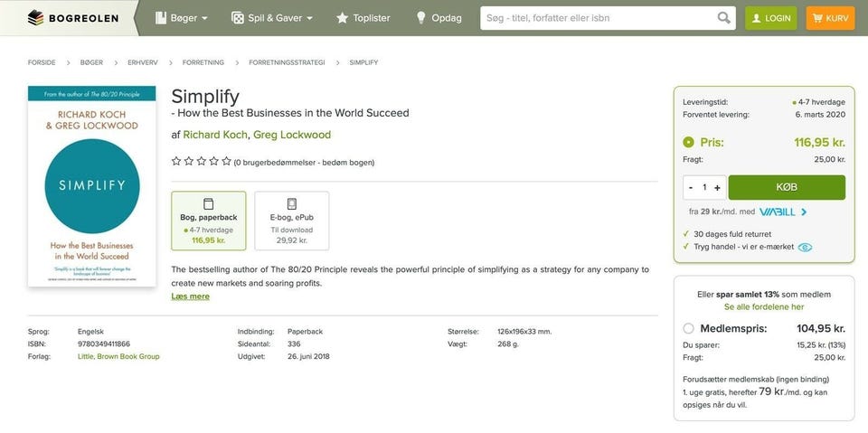Screen dimensions: 868x433
Task: Click the Bogreolen logo icon
Action: pyautogui.click(x=35, y=17)
